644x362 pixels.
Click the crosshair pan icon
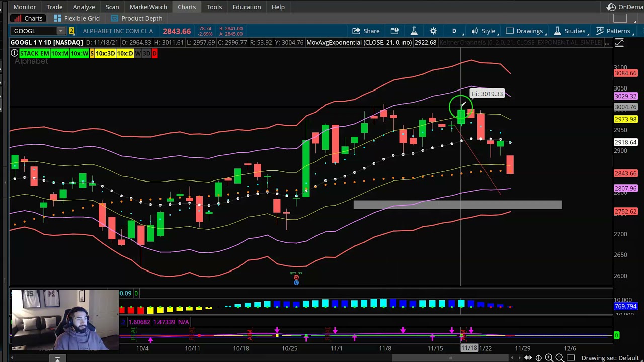[x=539, y=358]
